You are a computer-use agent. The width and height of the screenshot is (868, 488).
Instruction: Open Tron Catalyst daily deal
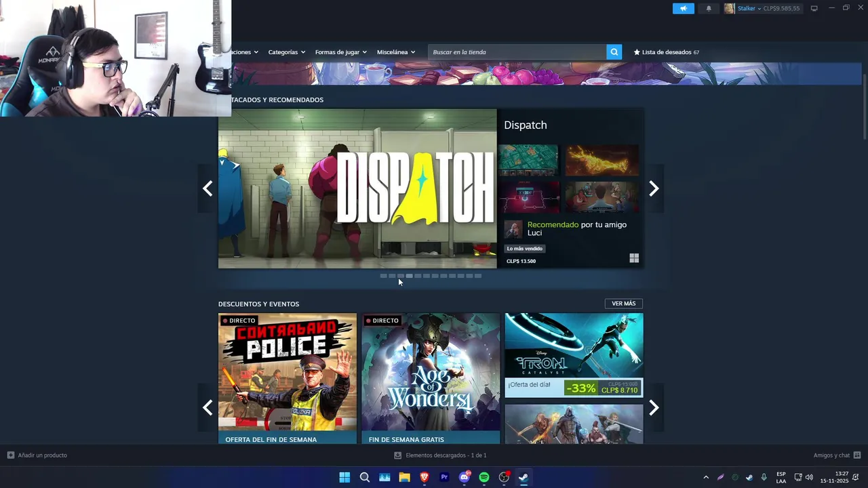(574, 355)
